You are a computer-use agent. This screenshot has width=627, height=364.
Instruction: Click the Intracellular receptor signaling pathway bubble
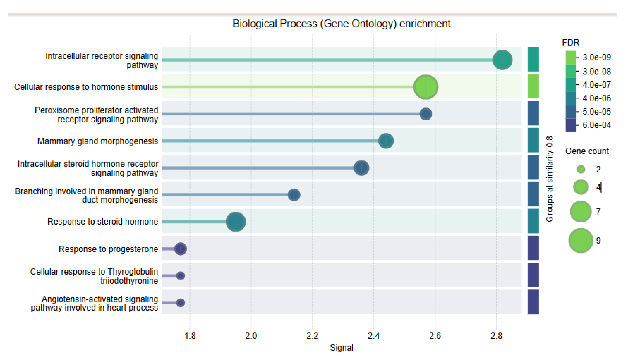click(502, 60)
